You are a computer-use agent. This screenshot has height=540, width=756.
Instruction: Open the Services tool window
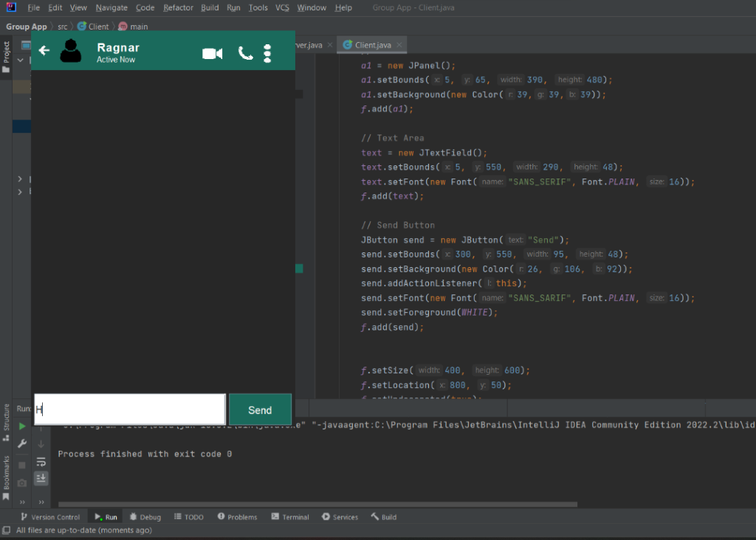tap(340, 517)
